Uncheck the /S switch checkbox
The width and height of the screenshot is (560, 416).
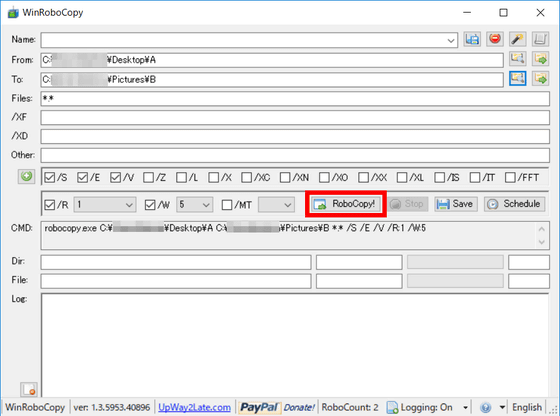click(x=50, y=177)
